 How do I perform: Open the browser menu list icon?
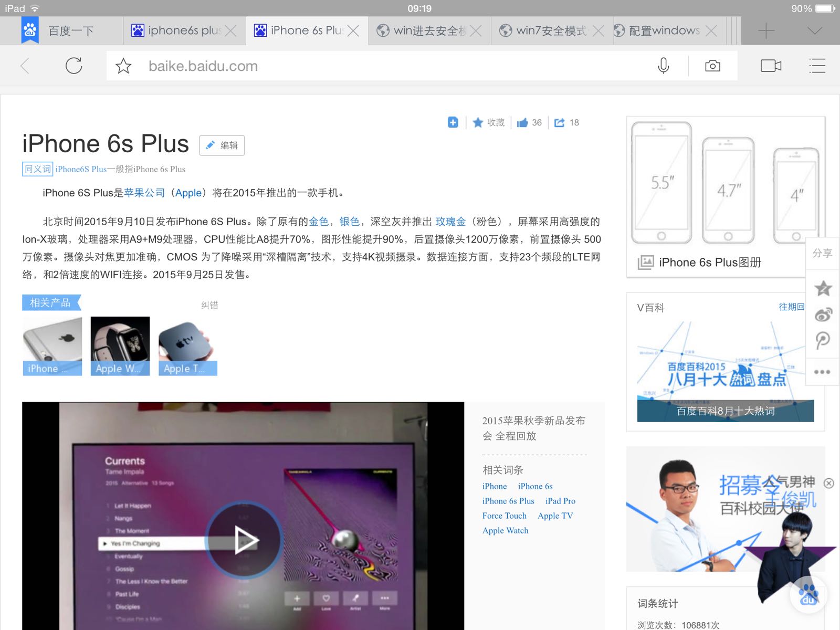coord(817,66)
